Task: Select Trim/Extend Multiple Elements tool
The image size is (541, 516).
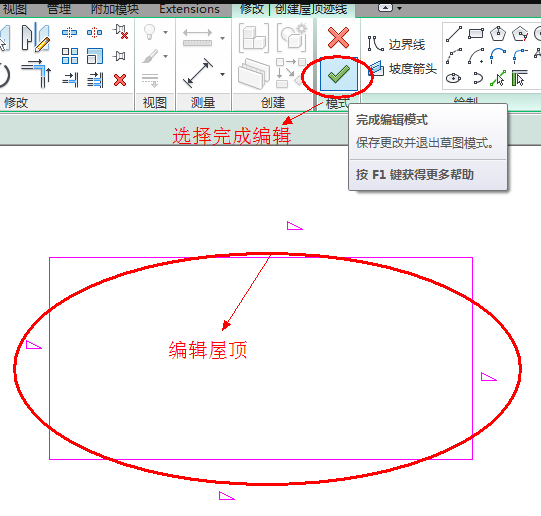Action: [95, 80]
